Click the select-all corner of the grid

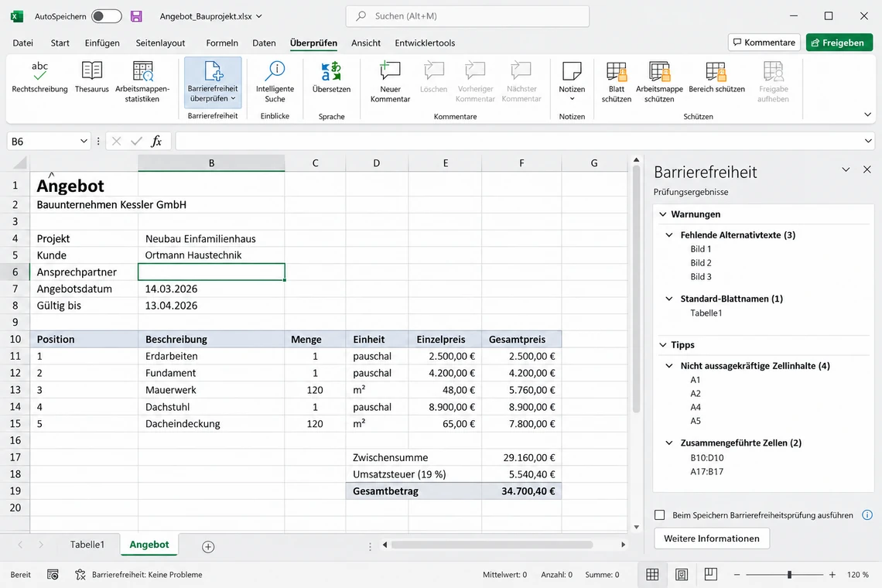pos(19,163)
